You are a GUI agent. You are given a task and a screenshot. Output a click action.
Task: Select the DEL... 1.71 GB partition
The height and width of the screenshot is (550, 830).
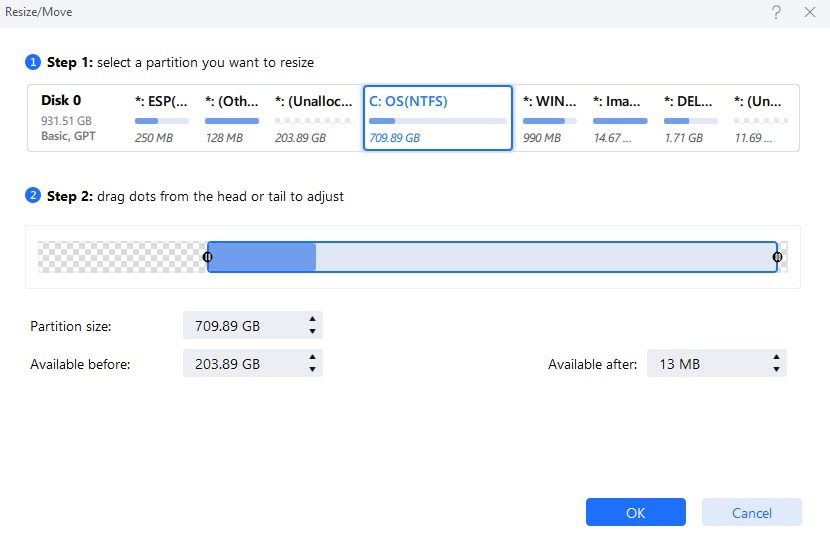tap(690, 119)
